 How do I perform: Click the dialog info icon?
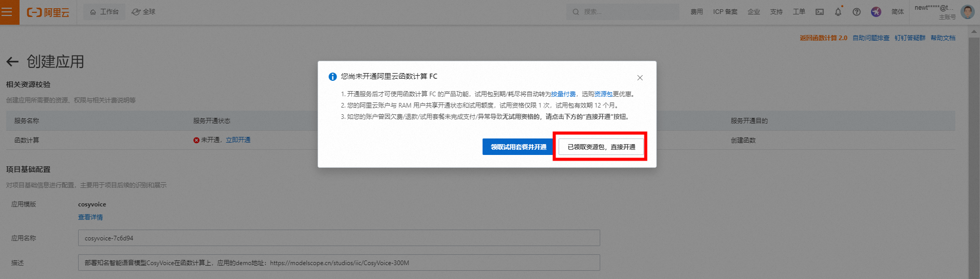click(x=332, y=77)
